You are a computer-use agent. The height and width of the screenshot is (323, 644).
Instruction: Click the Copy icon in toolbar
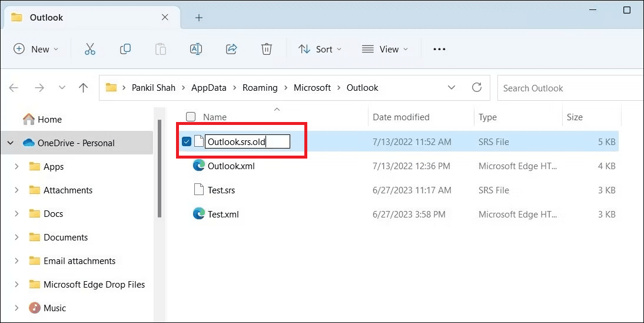(125, 49)
